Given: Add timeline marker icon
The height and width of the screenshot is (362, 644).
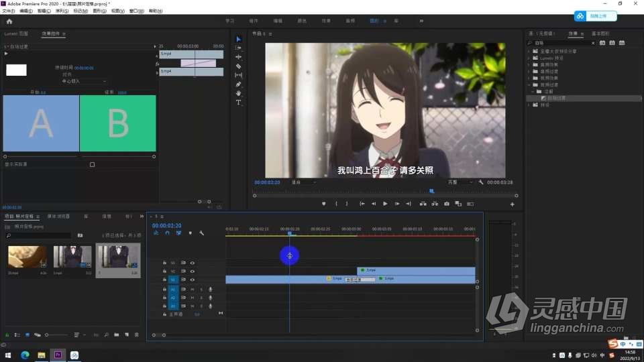Looking at the screenshot, I should (190, 233).
